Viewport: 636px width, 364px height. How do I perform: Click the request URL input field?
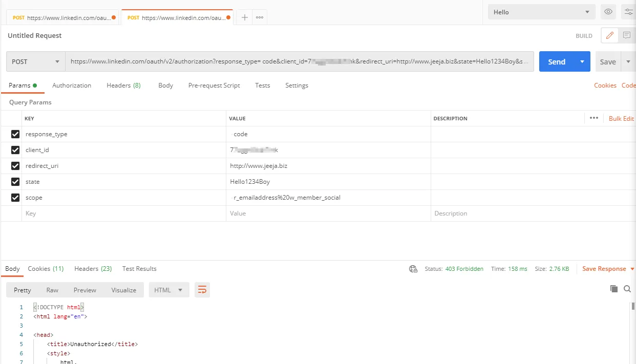point(300,61)
